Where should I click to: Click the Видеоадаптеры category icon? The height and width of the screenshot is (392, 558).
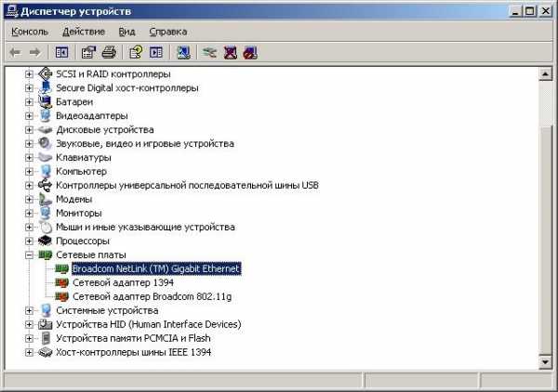[x=46, y=115]
